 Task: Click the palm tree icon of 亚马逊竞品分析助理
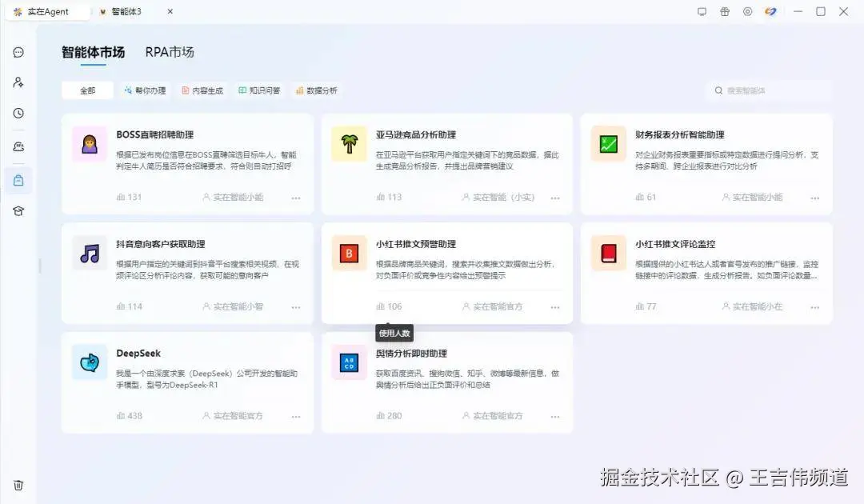coord(349,144)
